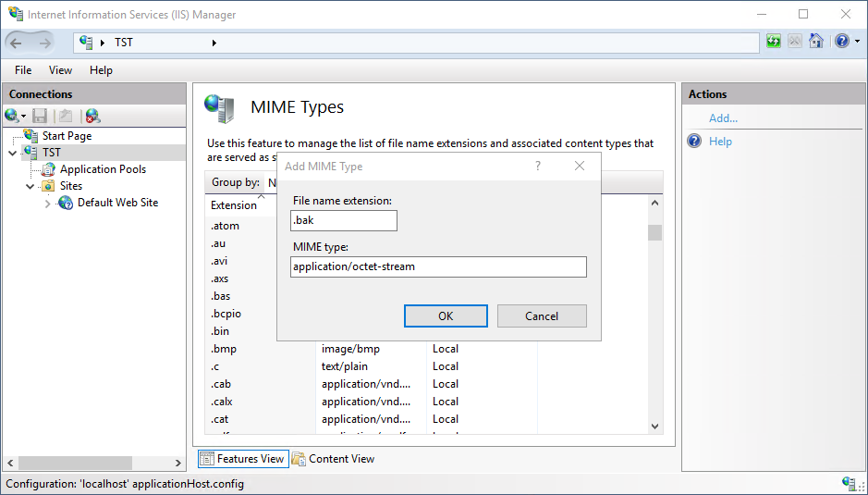The image size is (868, 495).
Task: Click Cancel in Add MIME Type dialog
Action: coord(542,316)
